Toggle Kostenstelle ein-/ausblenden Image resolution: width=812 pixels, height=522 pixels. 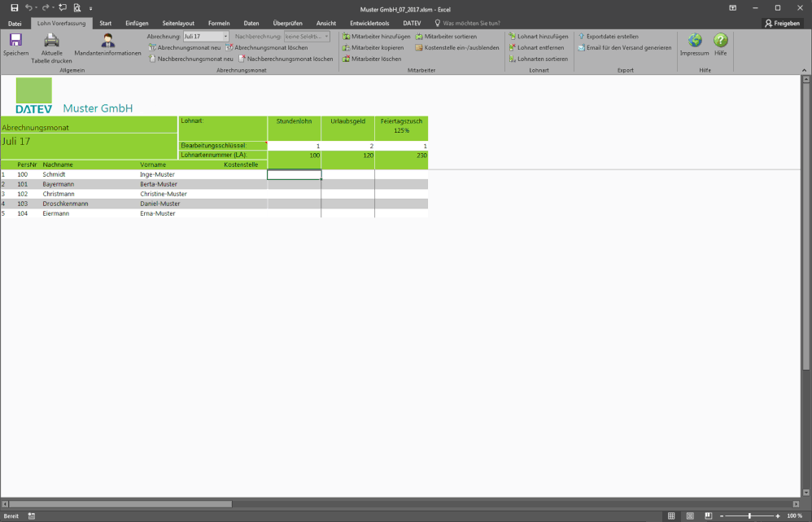tap(457, 48)
